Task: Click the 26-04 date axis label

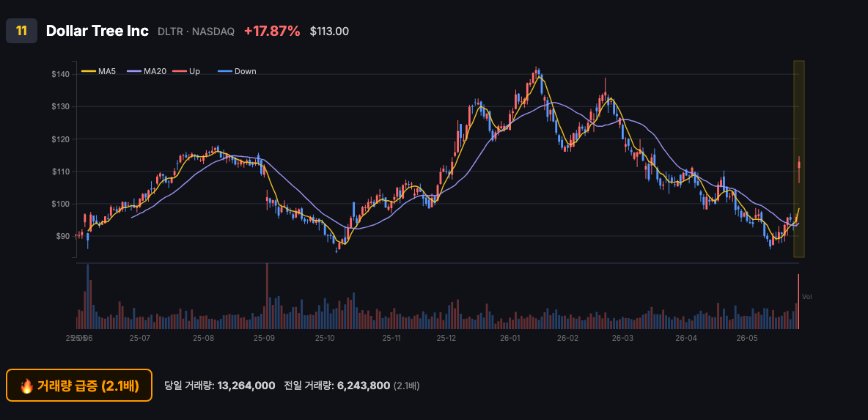Action: tap(686, 338)
